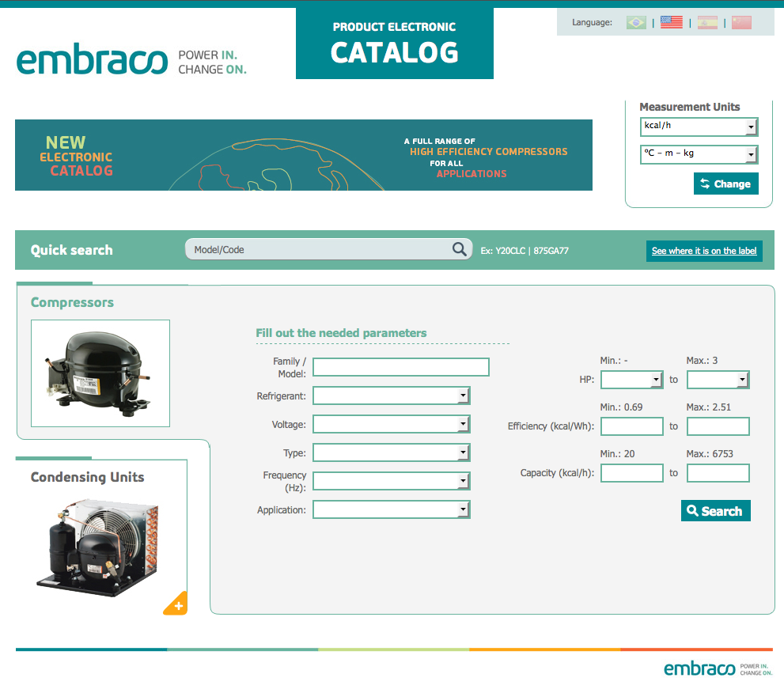Expand the Voltage dropdown list
784x689 pixels.
(392, 425)
